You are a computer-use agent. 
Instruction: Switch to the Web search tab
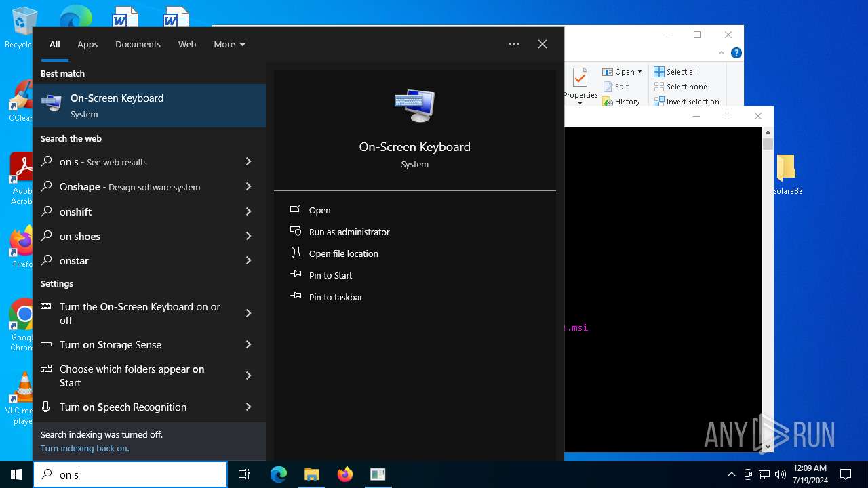coord(187,44)
